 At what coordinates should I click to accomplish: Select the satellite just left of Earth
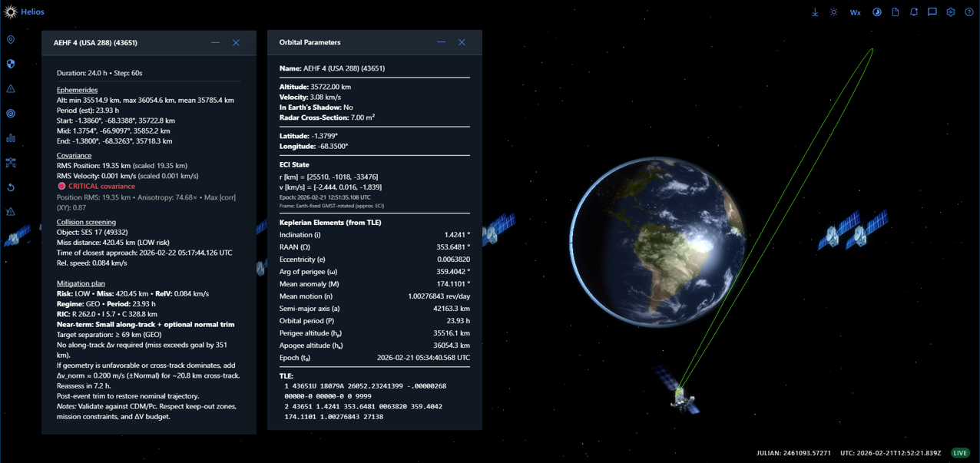click(498, 230)
